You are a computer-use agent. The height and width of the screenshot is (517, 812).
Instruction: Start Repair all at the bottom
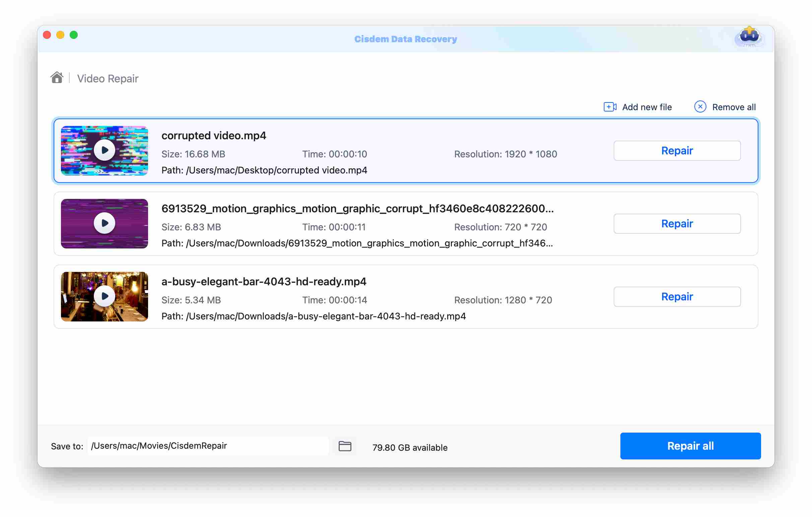pyautogui.click(x=690, y=446)
